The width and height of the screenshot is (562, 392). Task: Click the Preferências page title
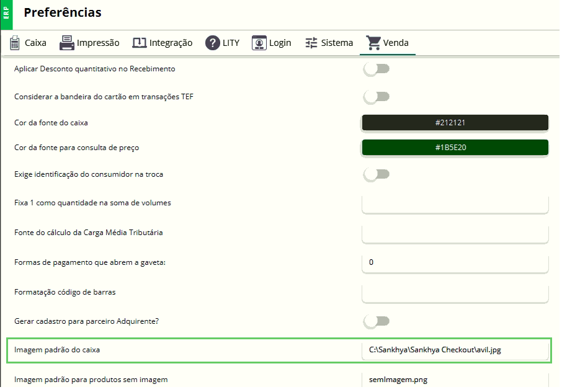point(63,12)
